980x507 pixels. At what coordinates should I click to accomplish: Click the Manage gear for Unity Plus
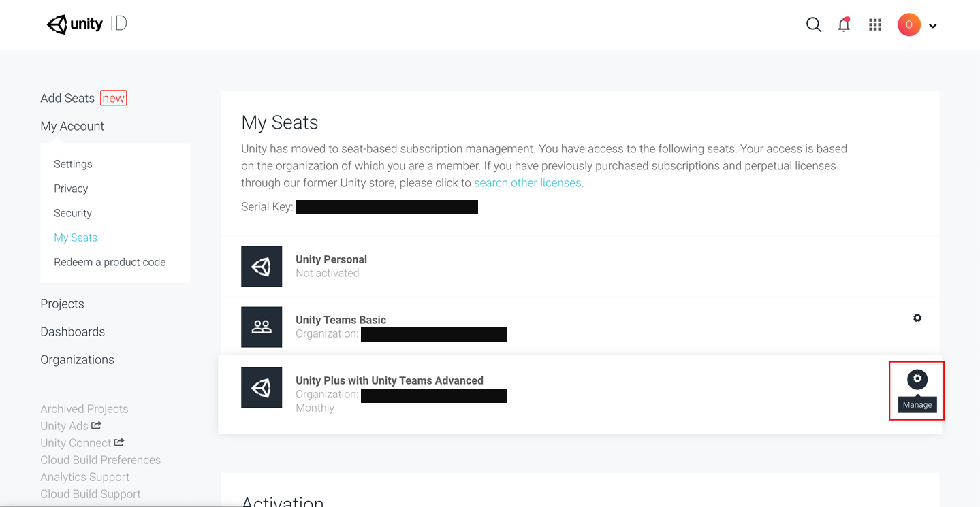pos(917,379)
